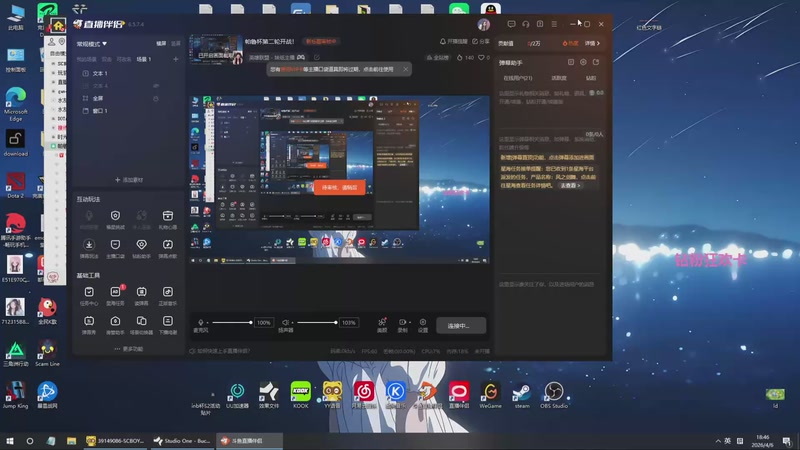Open the dropdown arrow next to the speaker icon
This screenshot has height=450, width=800.
[292, 322]
